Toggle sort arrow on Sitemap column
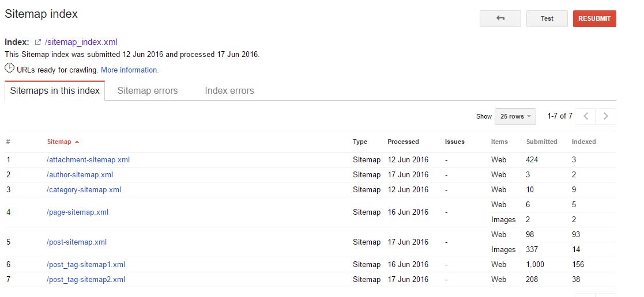The width and height of the screenshot is (644, 297). 77,142
